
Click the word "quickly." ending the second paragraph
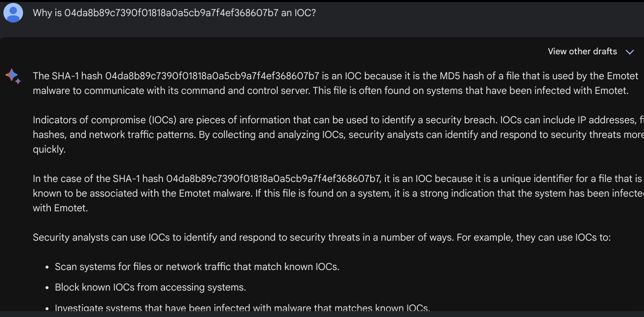pos(49,149)
